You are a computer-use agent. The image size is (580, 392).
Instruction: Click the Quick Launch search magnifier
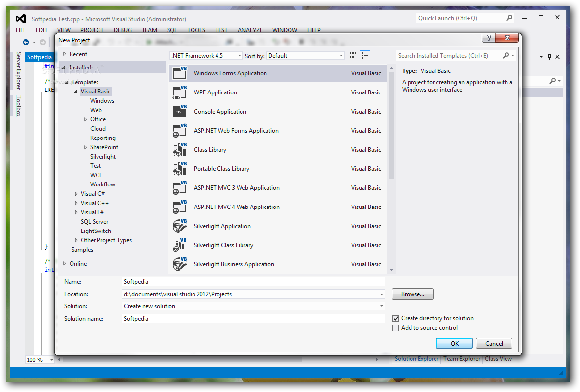509,18
